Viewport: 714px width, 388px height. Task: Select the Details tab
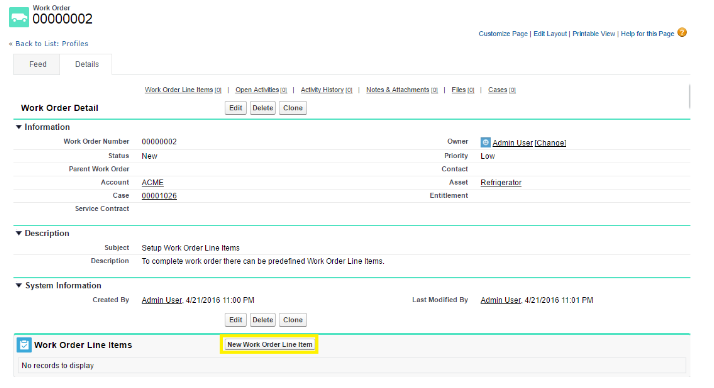(x=87, y=64)
